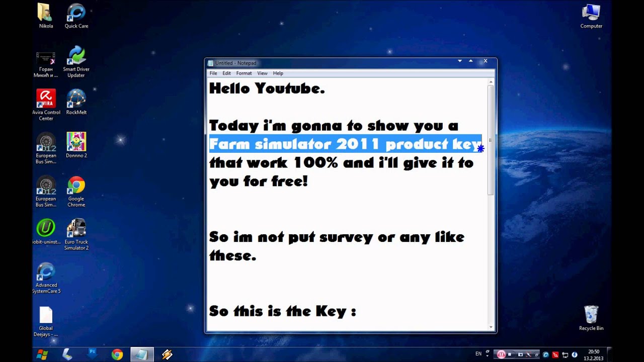Click the blue lightning bolt tray icon
This screenshot has height=362, width=644.
[x=575, y=354]
